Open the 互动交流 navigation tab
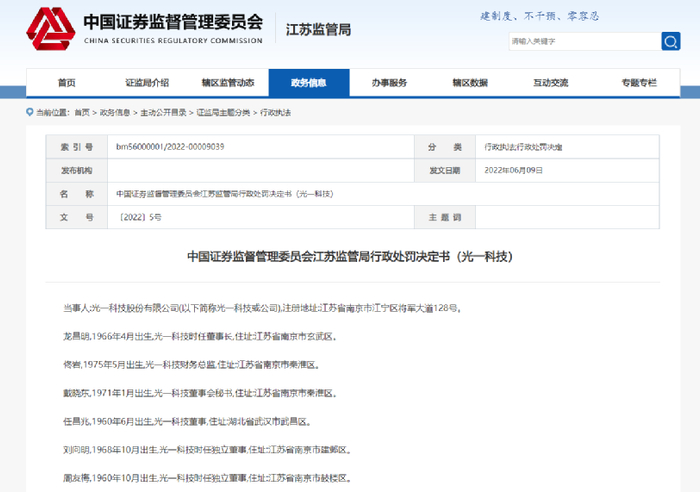This screenshot has height=492, width=700. pyautogui.click(x=551, y=83)
